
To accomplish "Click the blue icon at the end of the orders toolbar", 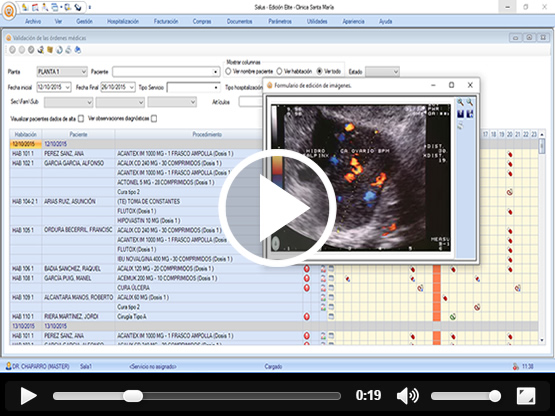I will click(78, 50).
